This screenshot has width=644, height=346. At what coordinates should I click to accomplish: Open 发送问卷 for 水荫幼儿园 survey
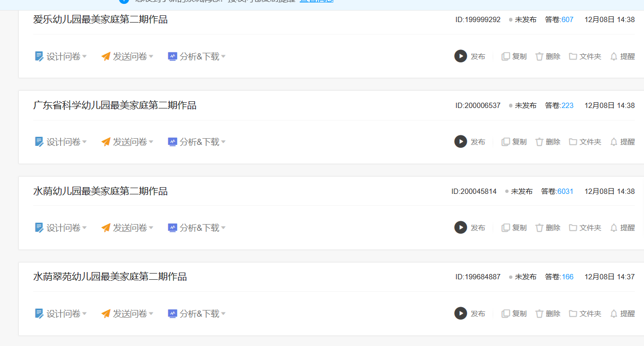127,228
